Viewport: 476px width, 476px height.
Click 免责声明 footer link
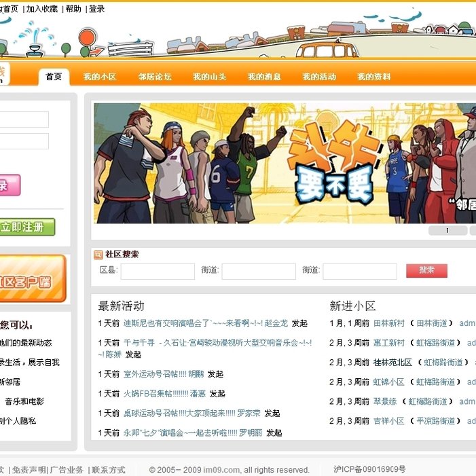(29, 470)
